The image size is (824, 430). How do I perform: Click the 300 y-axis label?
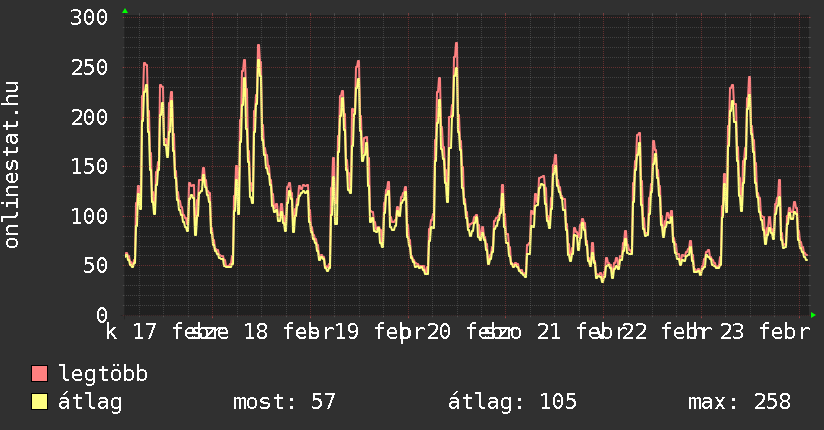click(x=90, y=18)
